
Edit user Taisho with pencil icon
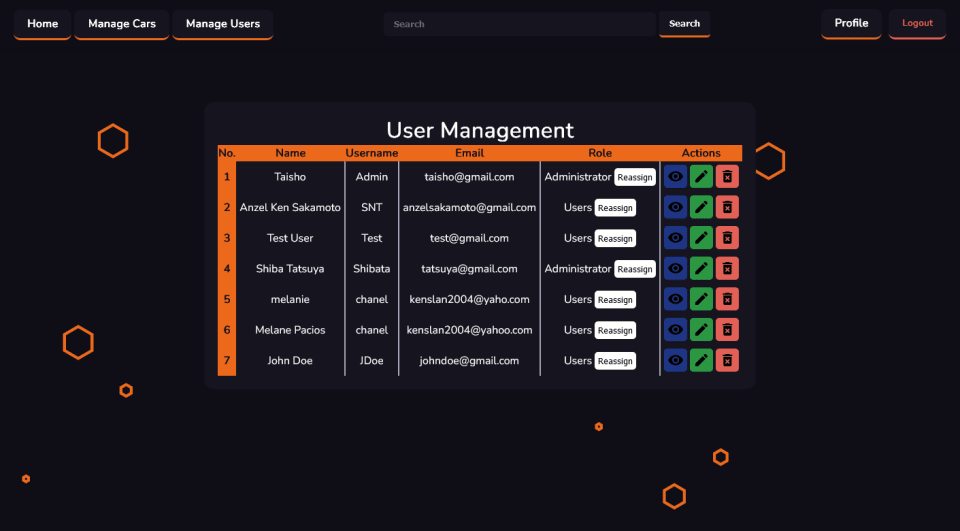(701, 176)
